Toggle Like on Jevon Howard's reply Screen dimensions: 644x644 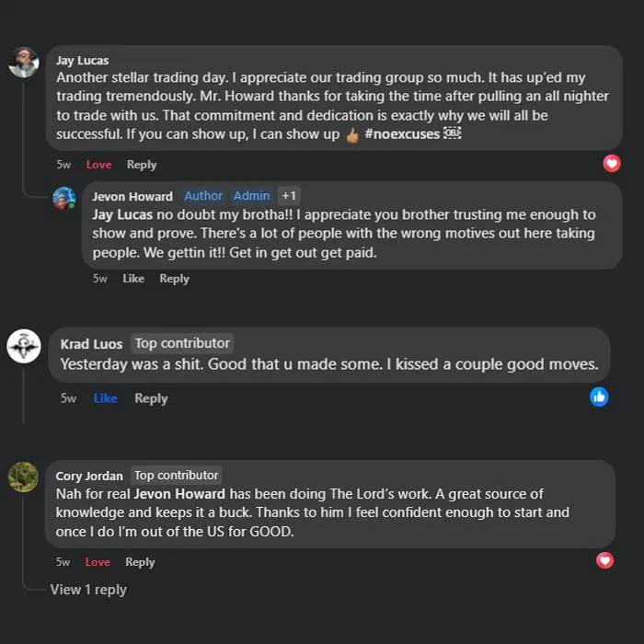[x=133, y=279]
